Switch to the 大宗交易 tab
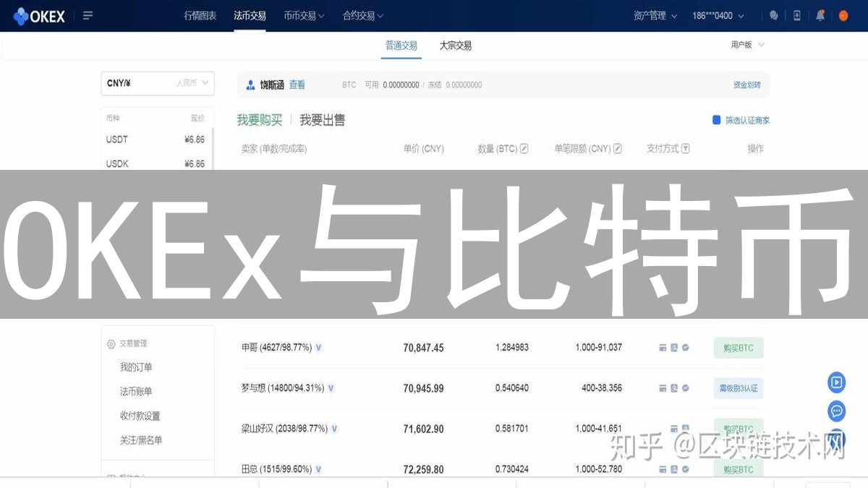This screenshot has width=868, height=488. coord(456,46)
